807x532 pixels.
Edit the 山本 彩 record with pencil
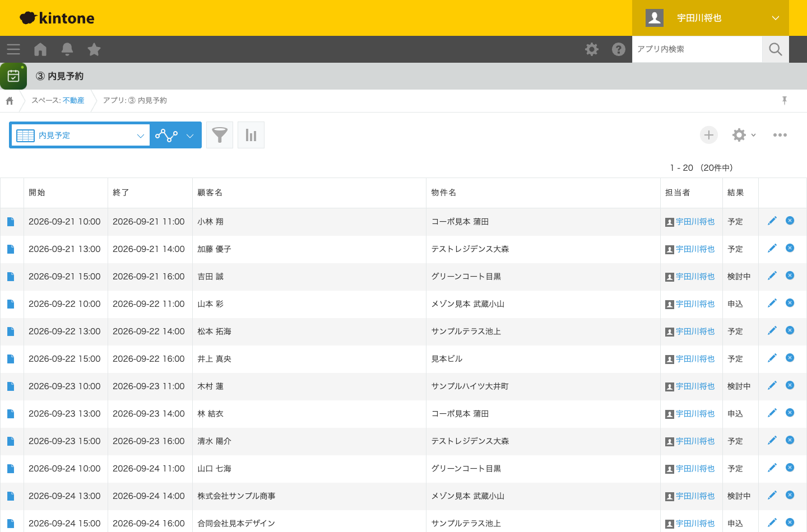772,303
